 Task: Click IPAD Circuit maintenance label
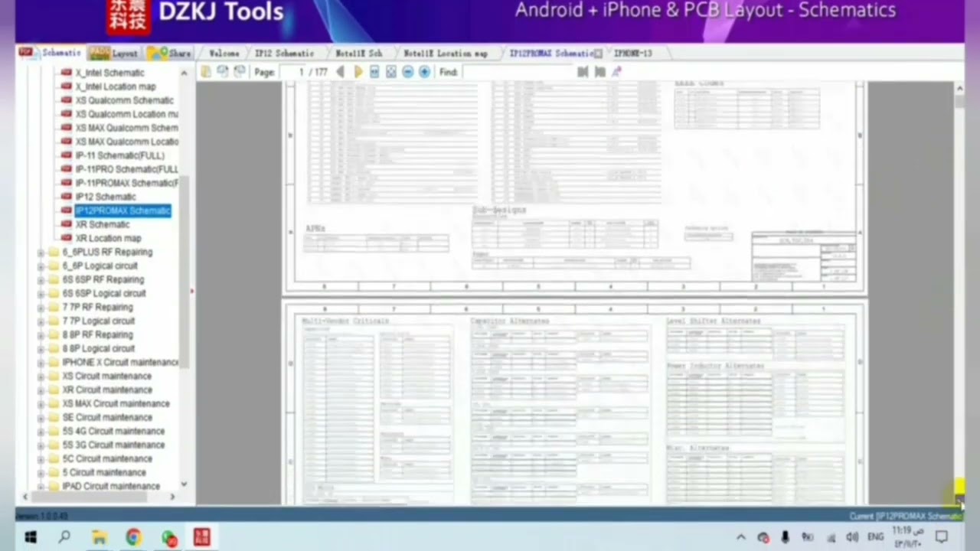coord(111,486)
